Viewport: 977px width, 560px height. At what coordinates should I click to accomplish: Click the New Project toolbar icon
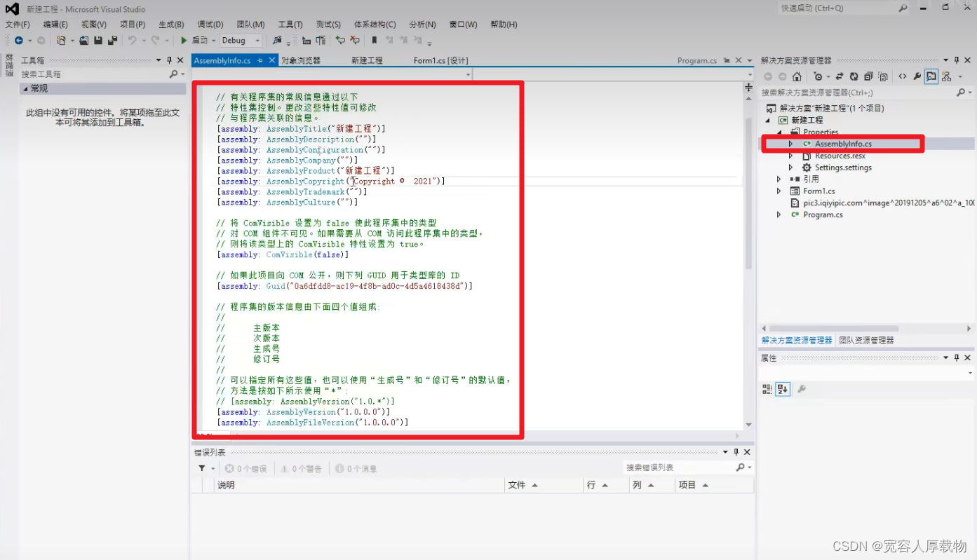[x=61, y=41]
